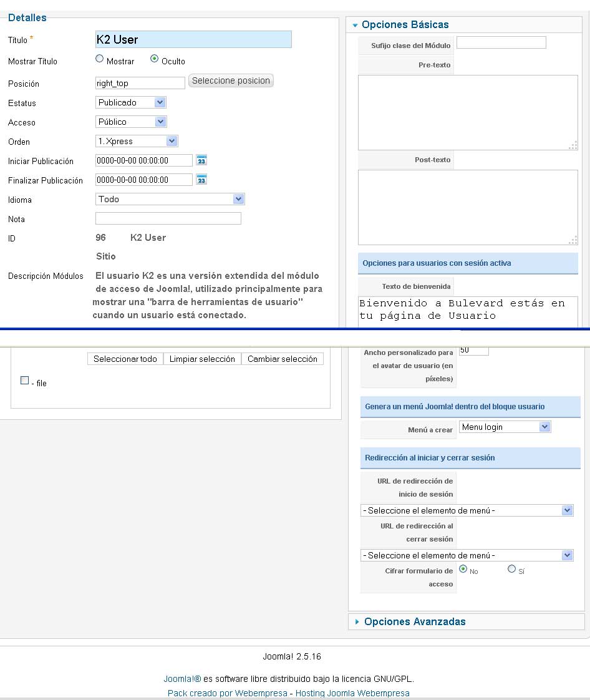This screenshot has width=590, height=700.
Task: Click the Sufijo clase del Módulo field
Action: [501, 42]
